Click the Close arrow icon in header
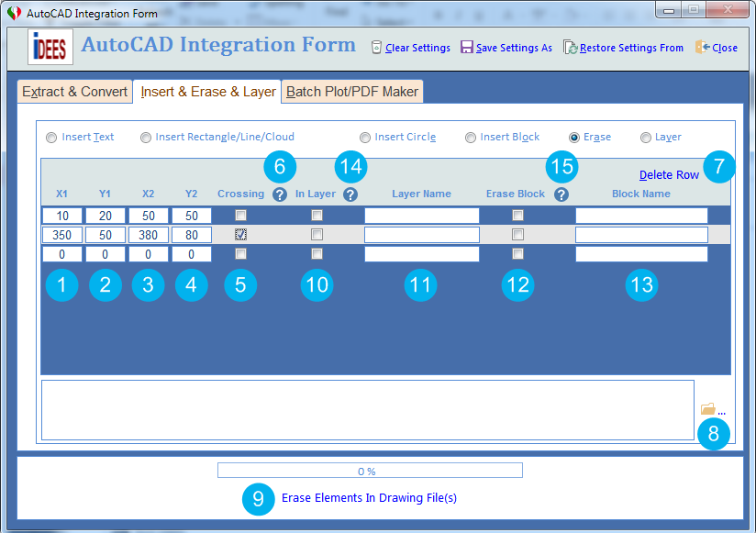Viewport: 756px width, 533px height. 703,47
